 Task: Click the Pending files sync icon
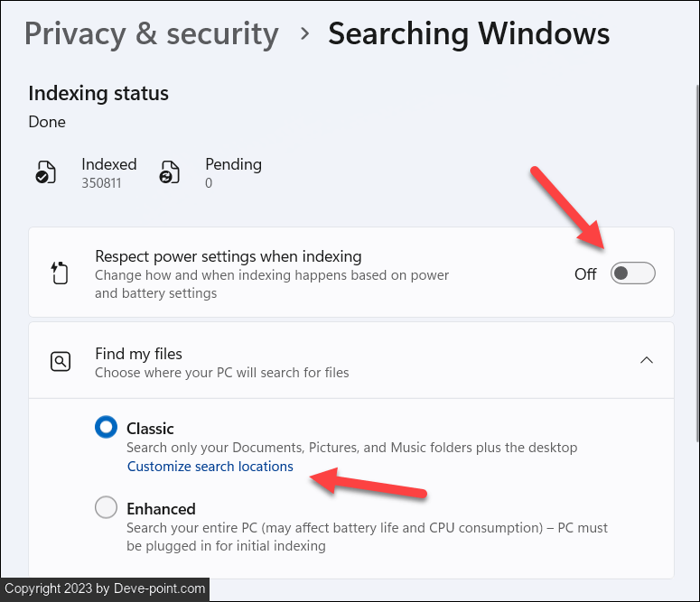[x=170, y=172]
